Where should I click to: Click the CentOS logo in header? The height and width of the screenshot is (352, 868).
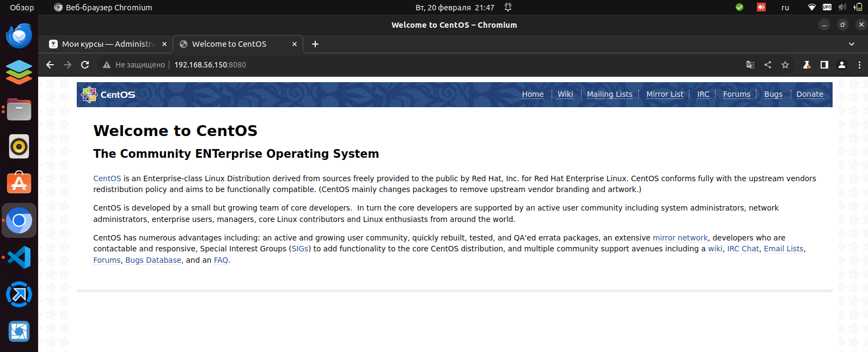tap(108, 95)
